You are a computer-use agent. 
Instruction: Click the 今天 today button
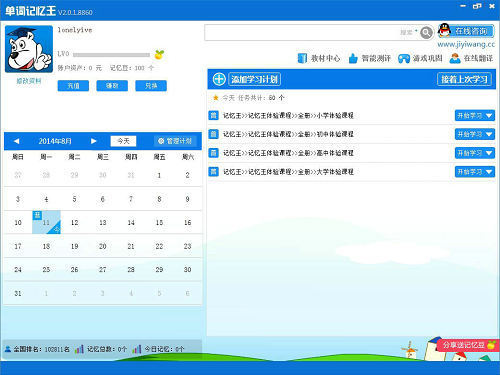click(123, 141)
